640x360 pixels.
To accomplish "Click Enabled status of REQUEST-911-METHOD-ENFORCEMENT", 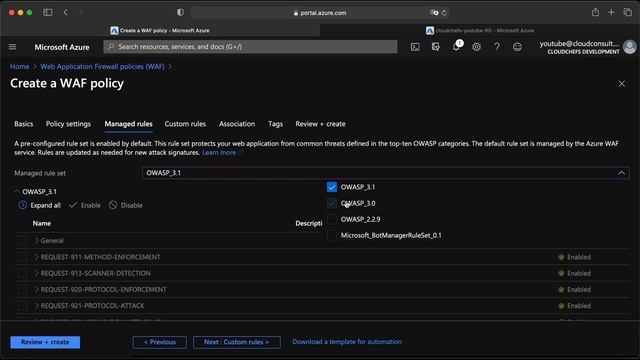I will click(x=574, y=257).
